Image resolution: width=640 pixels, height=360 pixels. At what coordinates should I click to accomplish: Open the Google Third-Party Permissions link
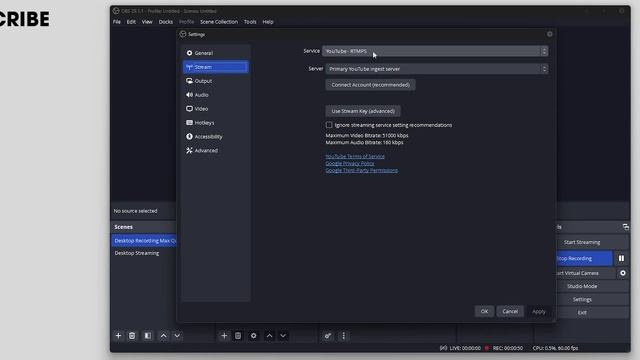click(x=362, y=170)
